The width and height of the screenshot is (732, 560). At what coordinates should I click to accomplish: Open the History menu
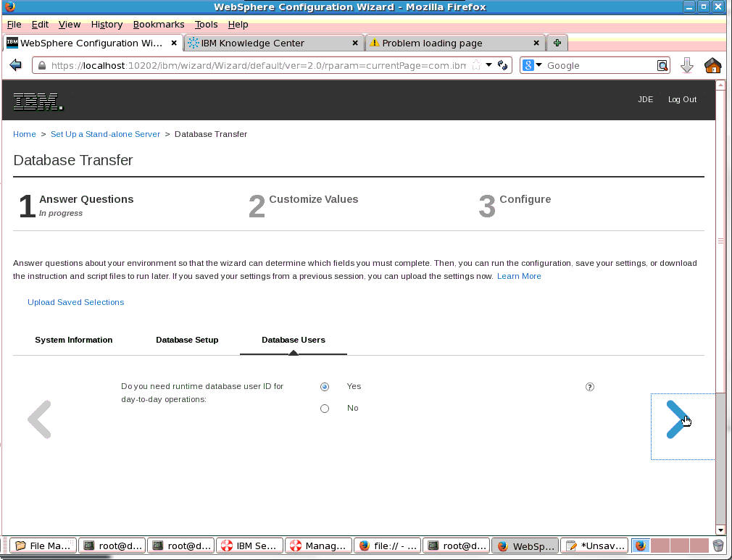(107, 24)
